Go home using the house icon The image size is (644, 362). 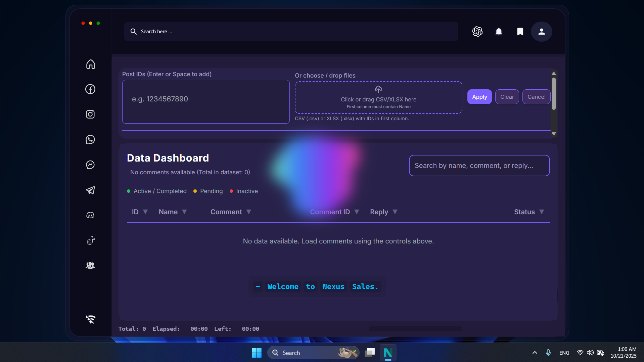tap(90, 64)
